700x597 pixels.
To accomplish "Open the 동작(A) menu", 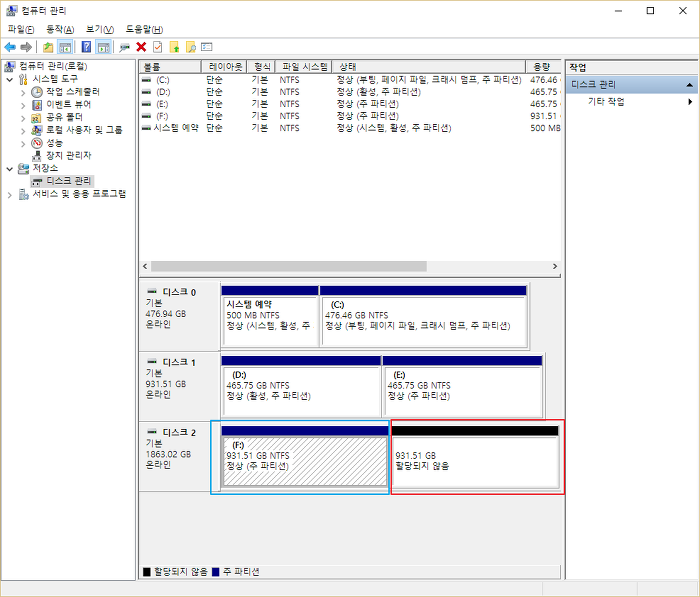I will (x=60, y=29).
